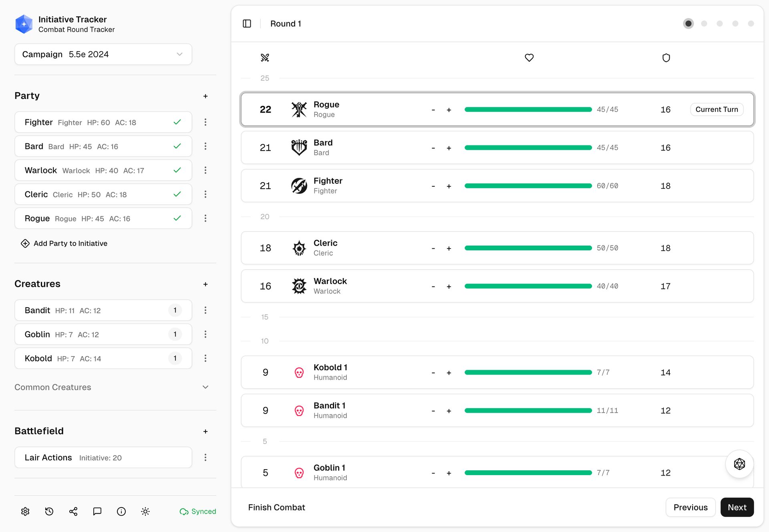The height and width of the screenshot is (532, 769).
Task: Open the comment bubble icon
Action: 97,512
